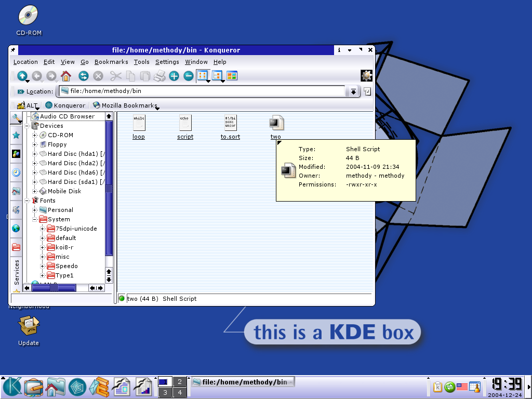Collapse the System fonts folder

point(35,219)
